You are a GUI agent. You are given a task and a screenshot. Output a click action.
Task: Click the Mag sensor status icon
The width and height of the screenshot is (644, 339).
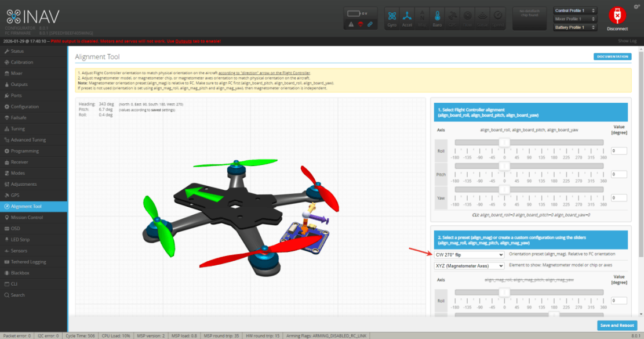click(x=423, y=17)
